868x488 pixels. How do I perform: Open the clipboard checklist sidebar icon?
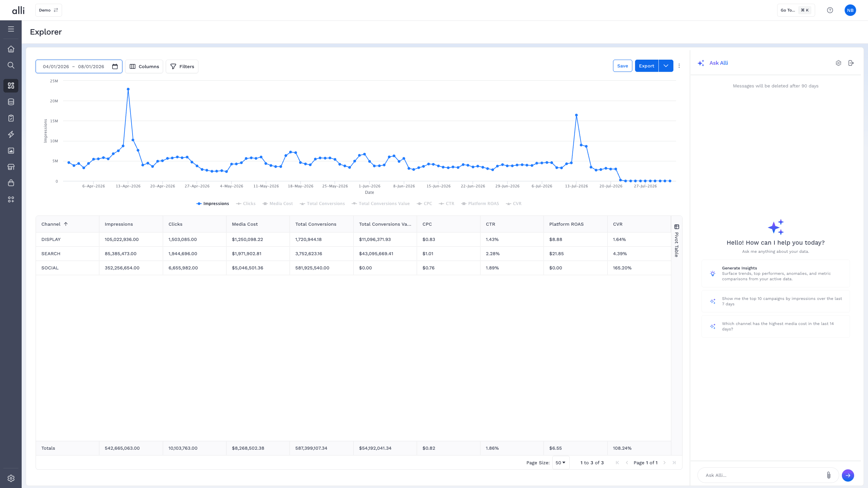11,118
